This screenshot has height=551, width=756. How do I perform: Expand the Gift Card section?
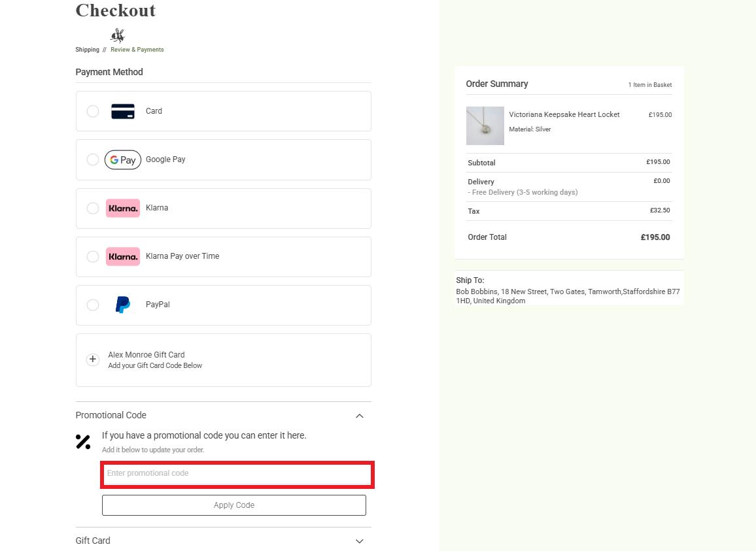(x=359, y=541)
